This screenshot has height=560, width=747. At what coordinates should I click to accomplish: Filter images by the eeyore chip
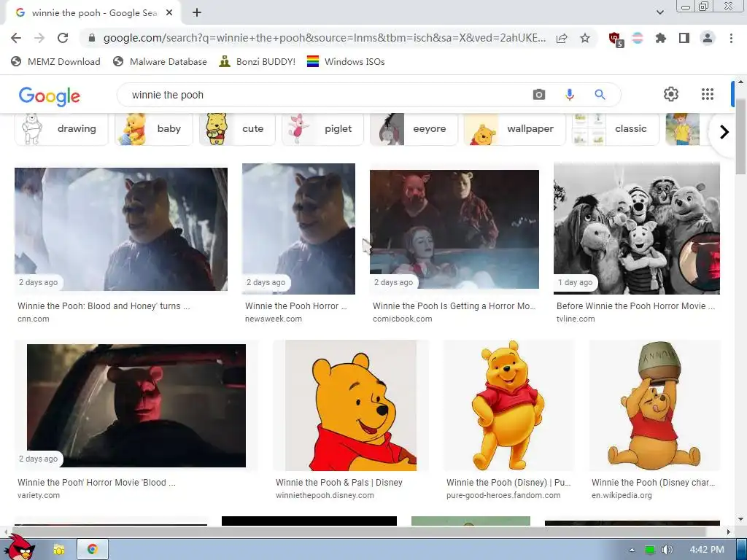tap(414, 129)
